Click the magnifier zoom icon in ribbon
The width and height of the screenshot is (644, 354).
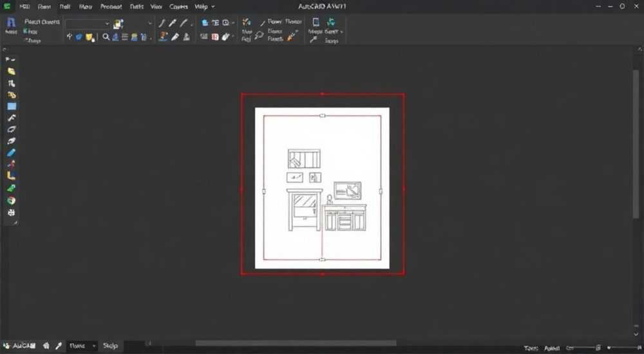106,37
